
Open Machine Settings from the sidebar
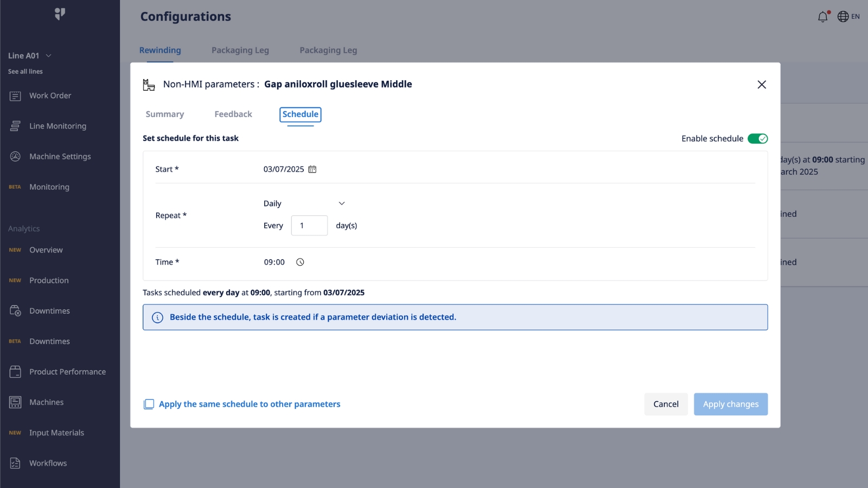pyautogui.click(x=60, y=156)
